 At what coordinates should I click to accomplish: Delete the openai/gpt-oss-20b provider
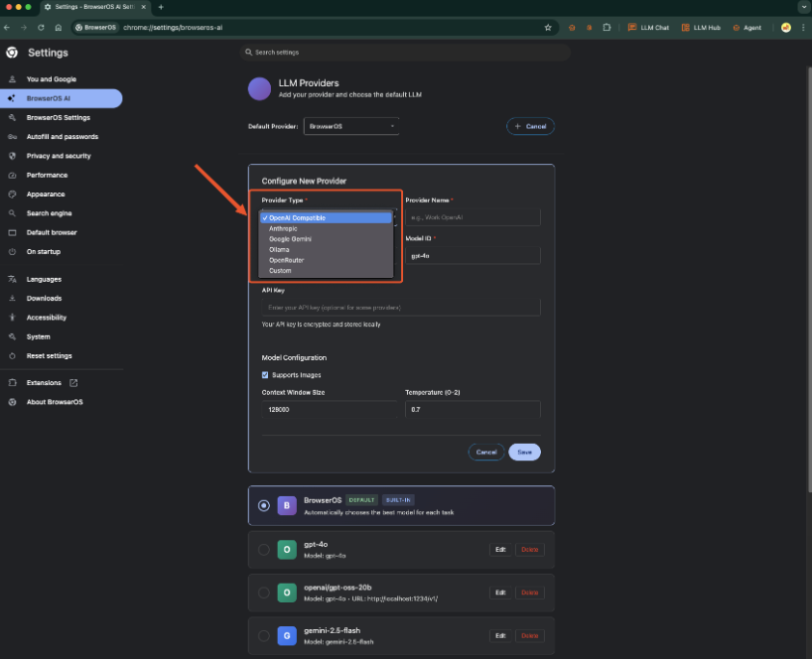tap(530, 593)
